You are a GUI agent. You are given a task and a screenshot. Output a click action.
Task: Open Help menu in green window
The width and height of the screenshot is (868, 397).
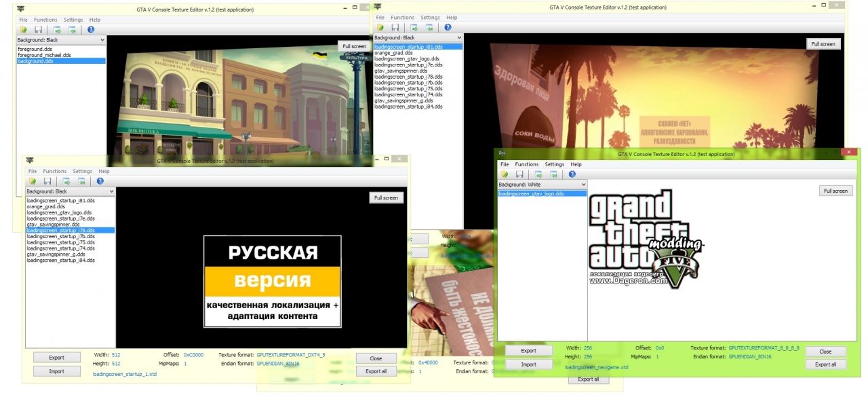click(x=576, y=164)
